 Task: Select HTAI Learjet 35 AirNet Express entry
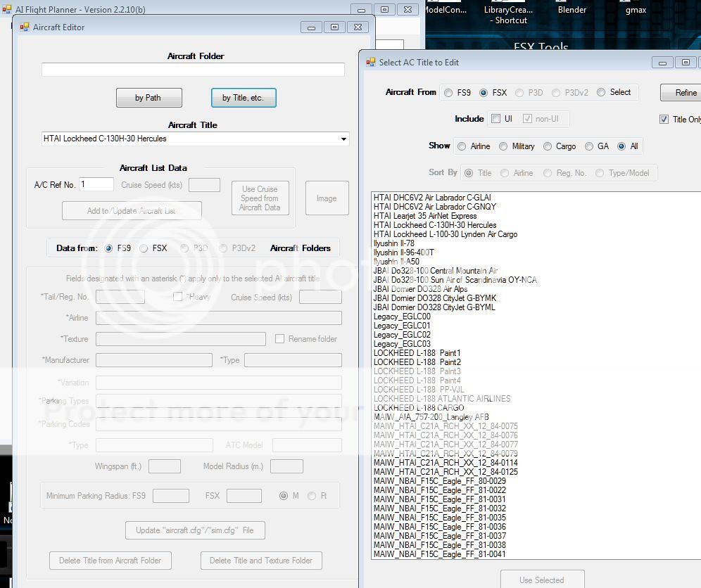425,216
